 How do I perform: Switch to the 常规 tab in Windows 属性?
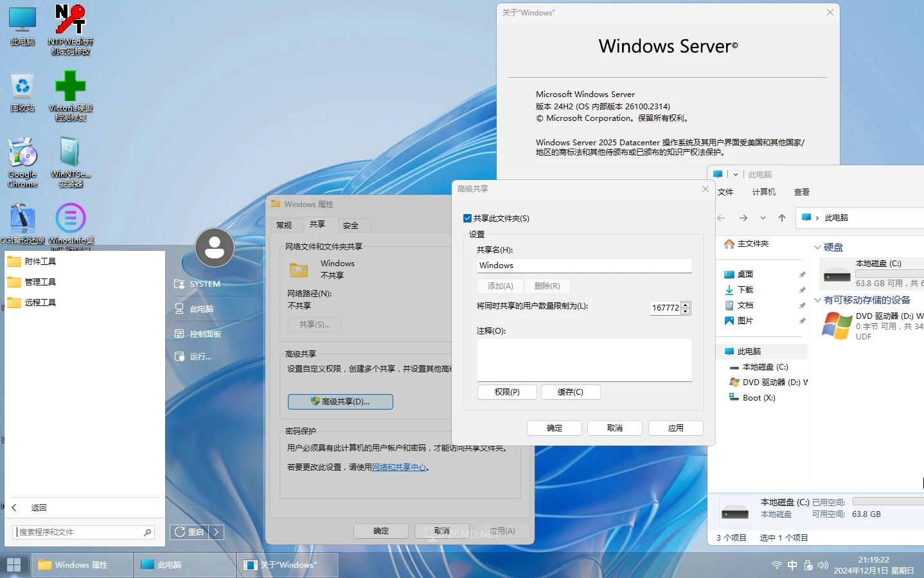click(284, 226)
